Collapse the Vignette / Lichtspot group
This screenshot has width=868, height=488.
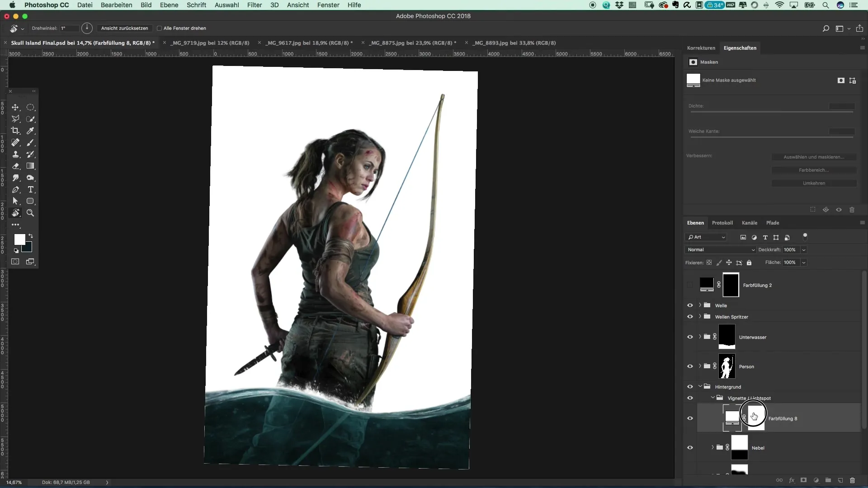[712, 398]
